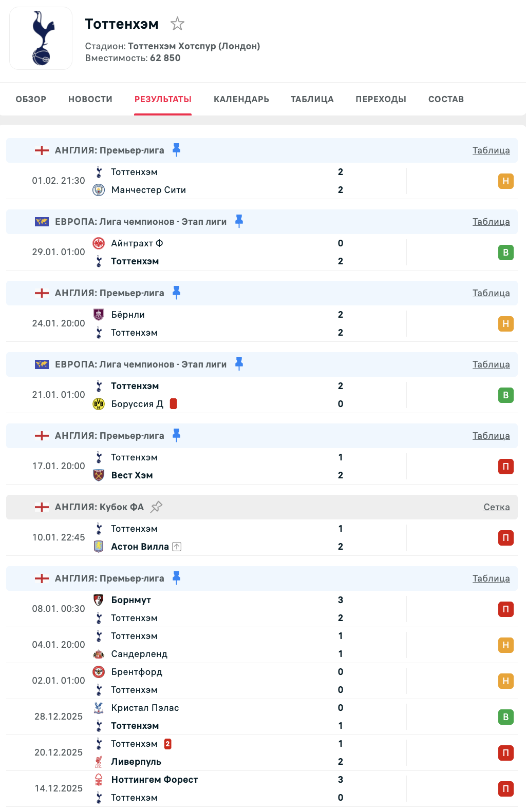Click the Манчестер Сити club icon
The width and height of the screenshot is (526, 812).
pyautogui.click(x=99, y=190)
